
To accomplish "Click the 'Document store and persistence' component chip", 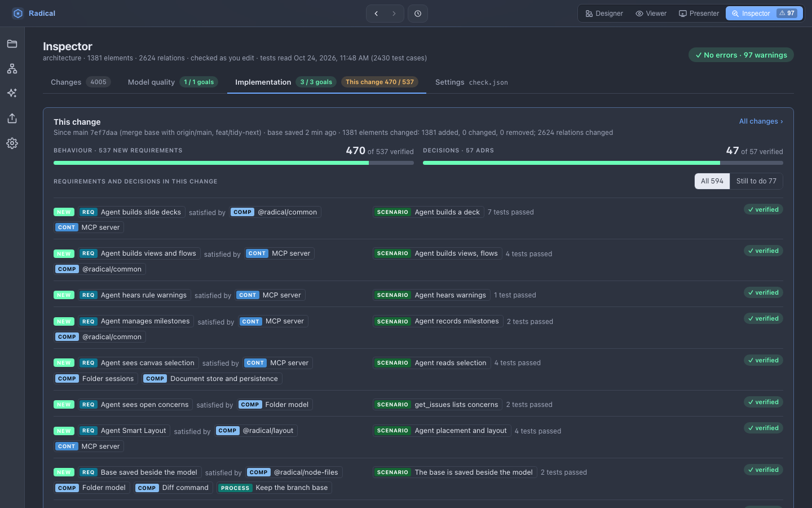I will coord(212,379).
